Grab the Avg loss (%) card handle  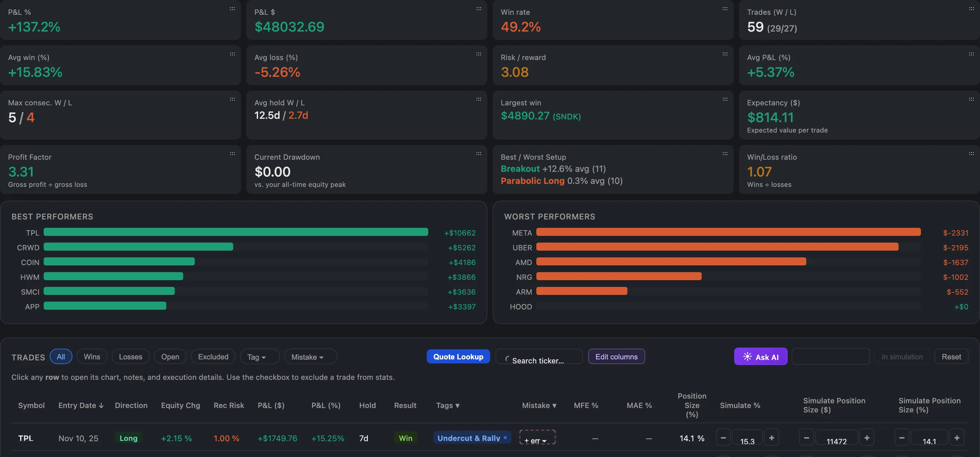(x=479, y=54)
